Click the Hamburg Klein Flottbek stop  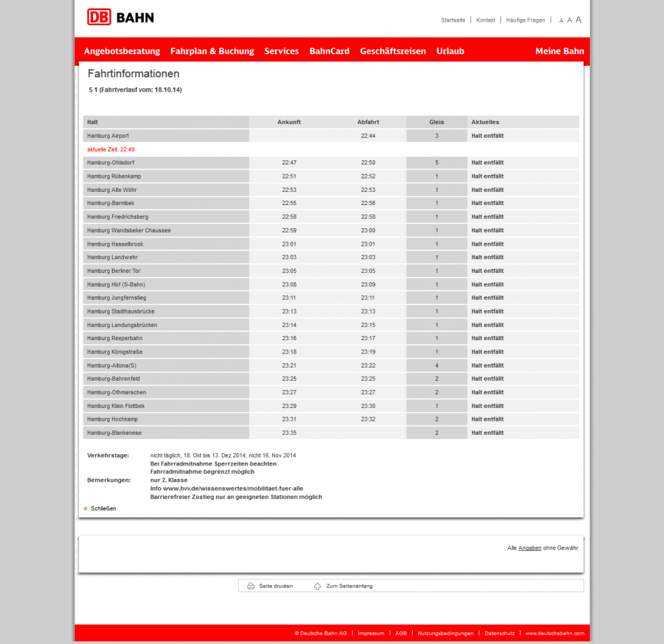coord(116,406)
